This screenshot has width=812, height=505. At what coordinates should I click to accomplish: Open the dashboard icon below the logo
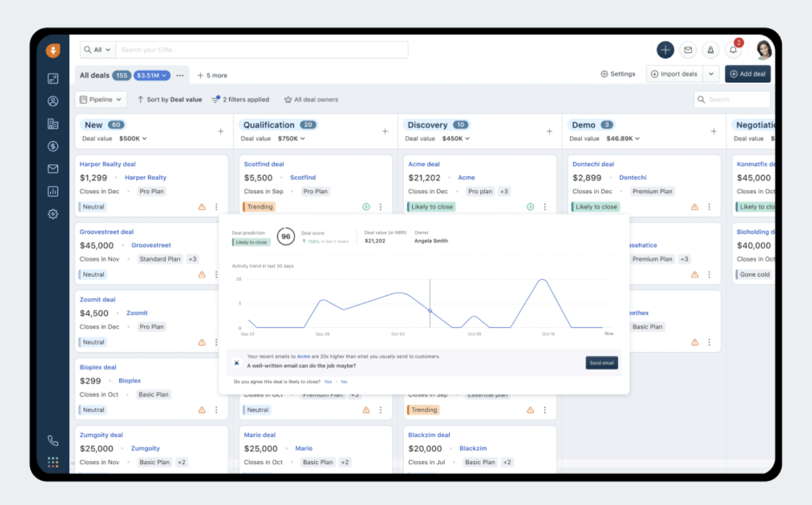tap(53, 78)
